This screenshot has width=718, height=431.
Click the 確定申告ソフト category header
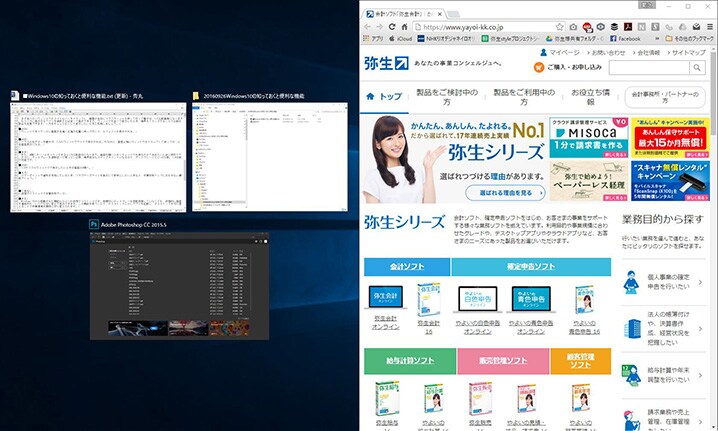click(x=531, y=267)
